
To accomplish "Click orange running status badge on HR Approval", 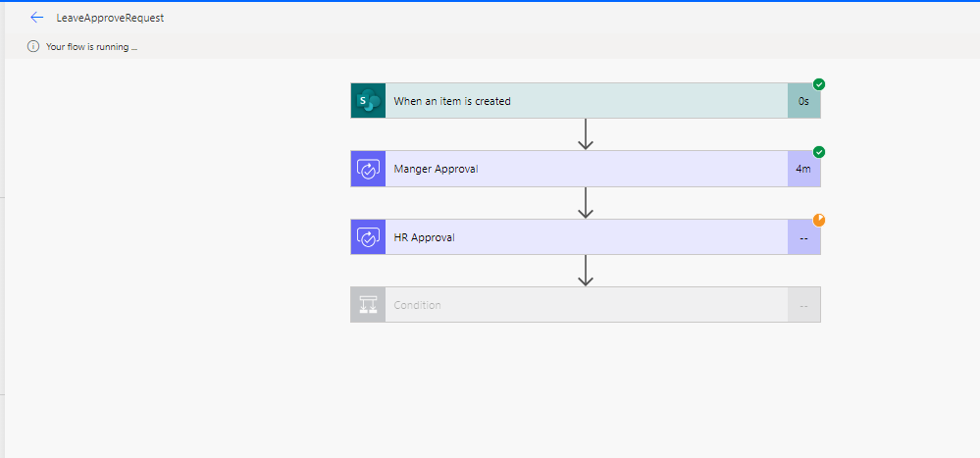I will pyautogui.click(x=819, y=220).
